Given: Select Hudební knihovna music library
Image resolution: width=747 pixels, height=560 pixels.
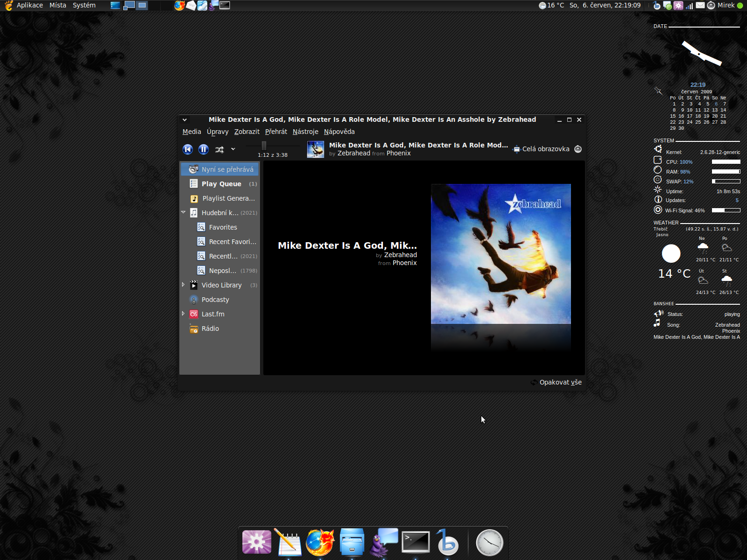Looking at the screenshot, I should 220,213.
